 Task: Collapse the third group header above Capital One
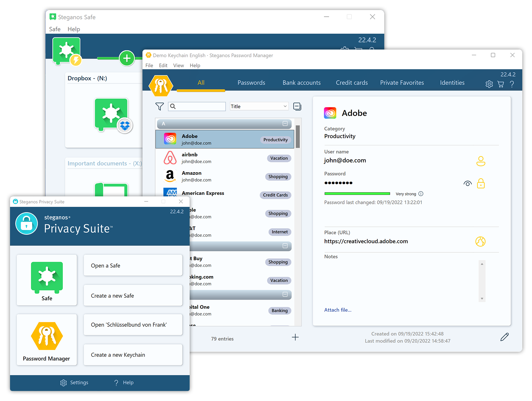tap(285, 294)
